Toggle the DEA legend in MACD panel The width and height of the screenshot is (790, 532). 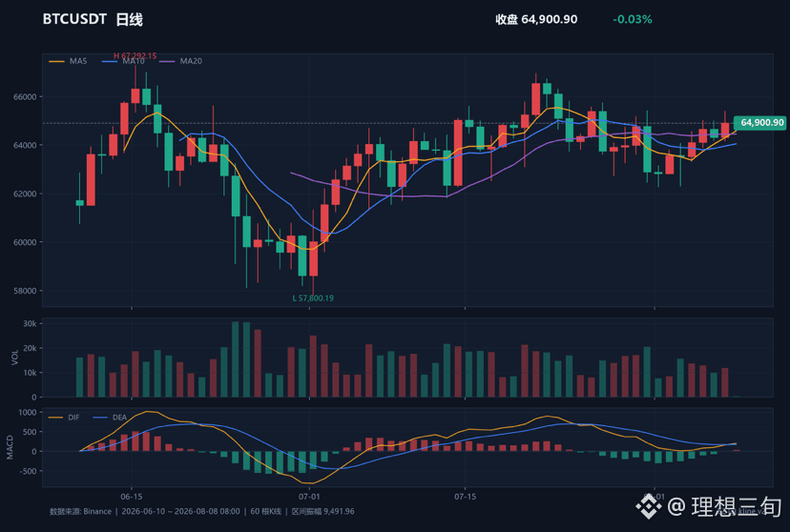click(x=111, y=418)
